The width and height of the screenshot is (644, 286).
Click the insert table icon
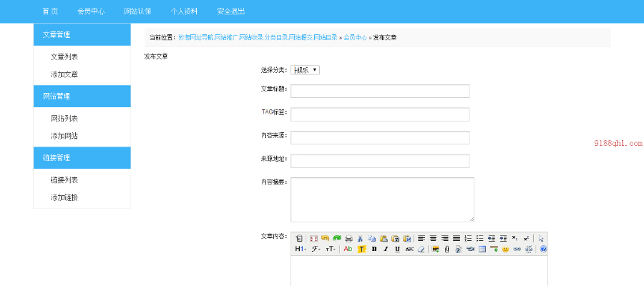tap(482, 249)
